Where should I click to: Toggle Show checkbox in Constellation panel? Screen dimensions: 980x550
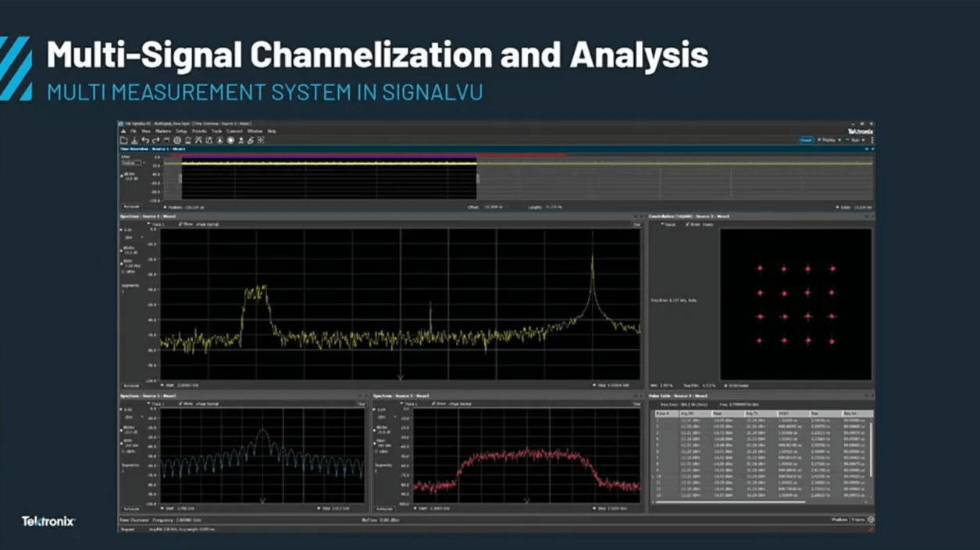point(688,224)
